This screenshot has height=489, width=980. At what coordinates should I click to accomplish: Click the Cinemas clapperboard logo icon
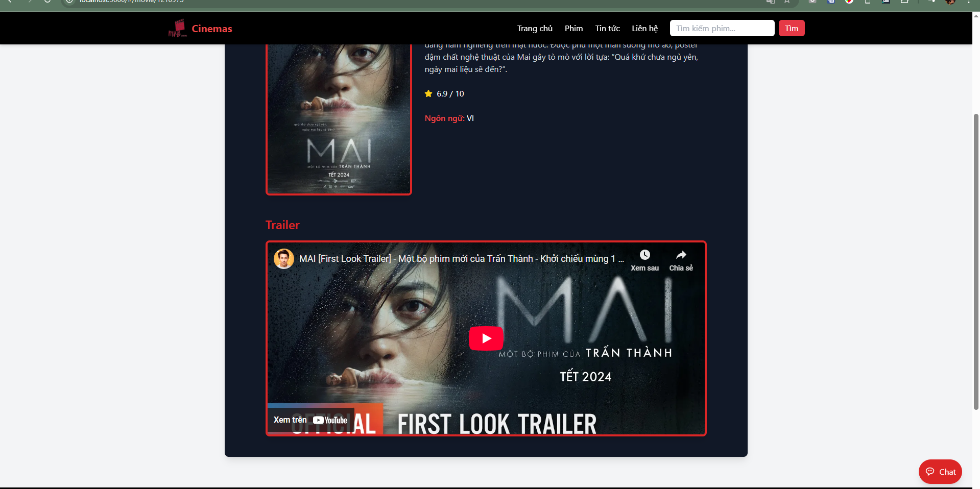(x=177, y=28)
